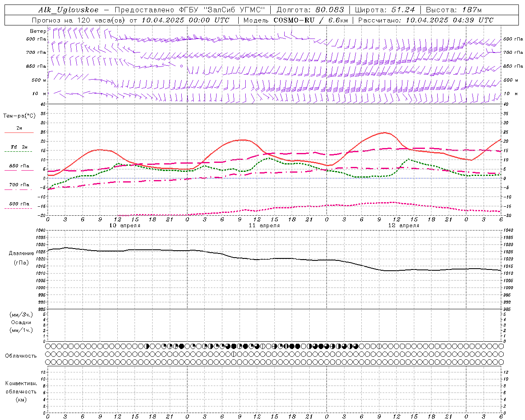Click the 10 м wind level label, left axis
Screen dimensions: 525x420
click(39, 94)
